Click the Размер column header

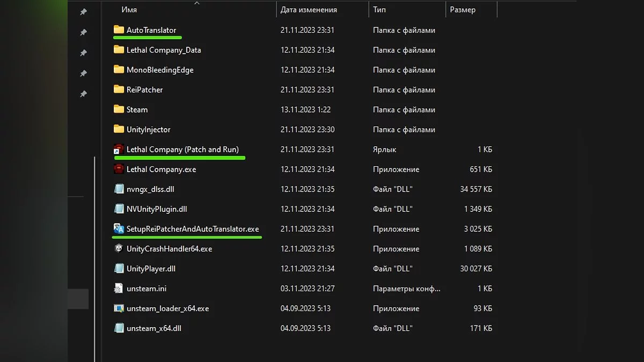463,10
